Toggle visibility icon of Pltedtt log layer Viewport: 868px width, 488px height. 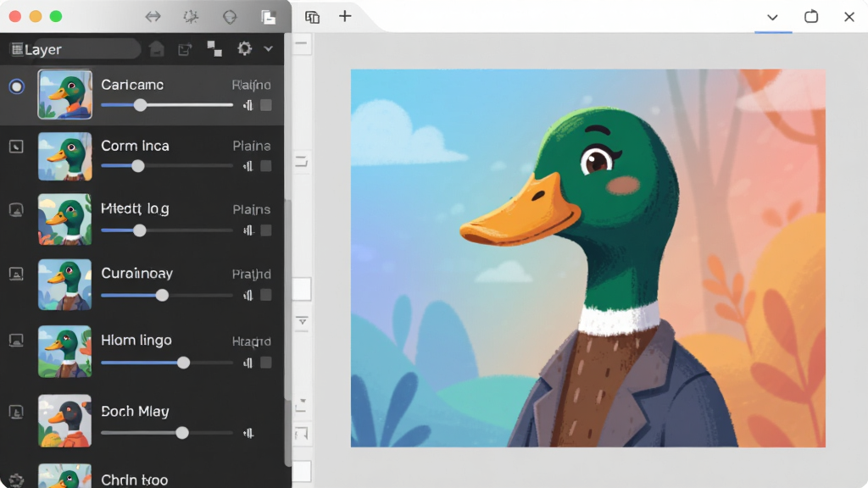pos(16,210)
